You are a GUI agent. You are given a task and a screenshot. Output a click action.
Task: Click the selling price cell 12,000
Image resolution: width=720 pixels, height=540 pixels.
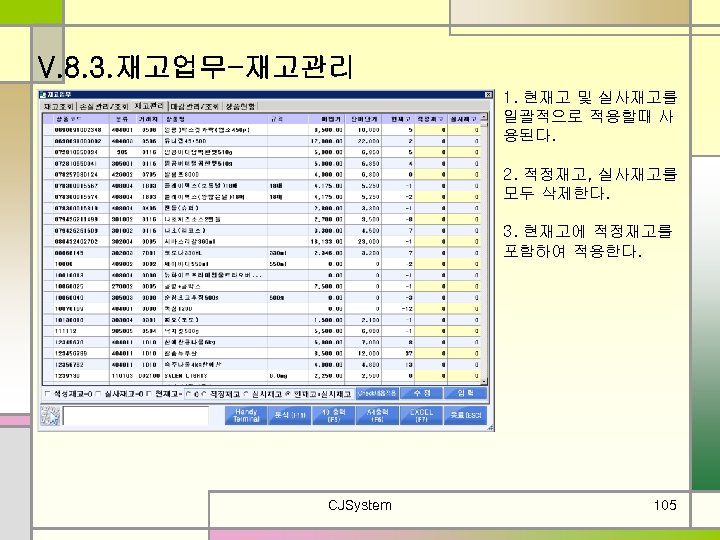363,354
